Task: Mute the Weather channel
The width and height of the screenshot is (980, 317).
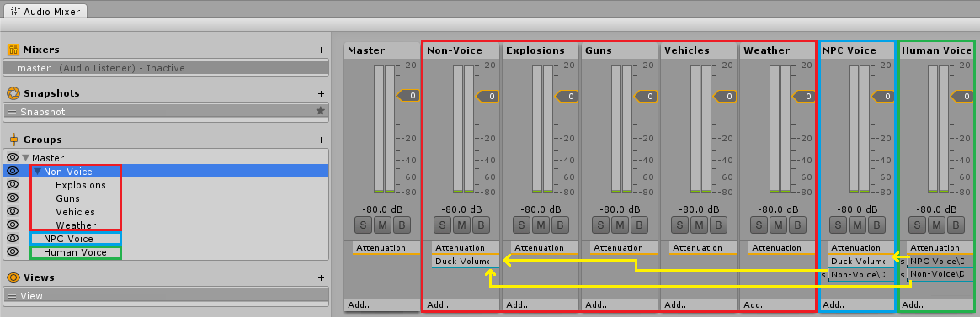Action: 778,225
